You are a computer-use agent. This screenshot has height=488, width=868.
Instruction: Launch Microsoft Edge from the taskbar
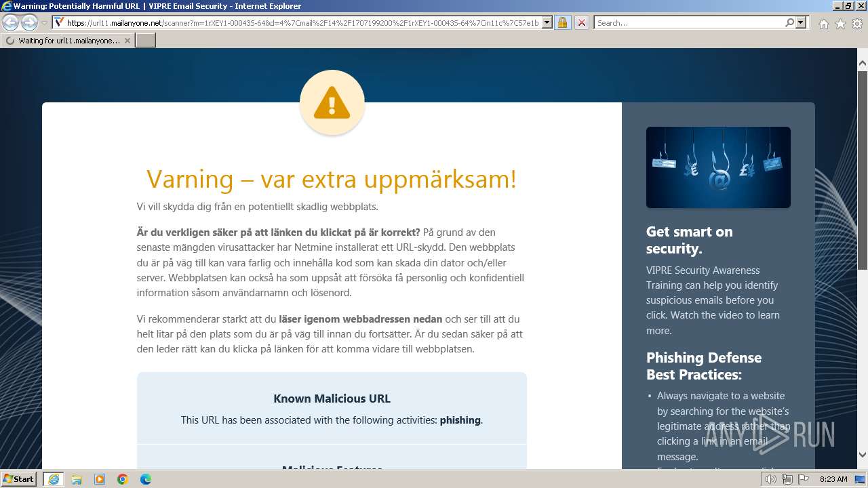coord(146,479)
